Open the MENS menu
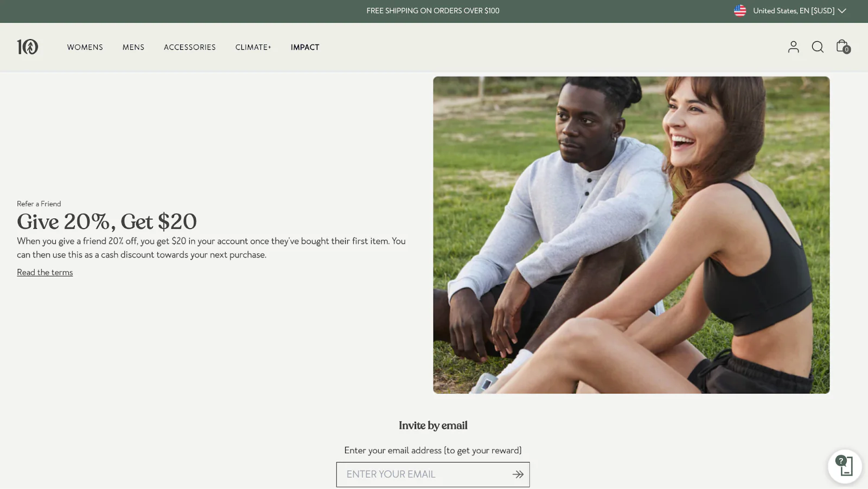868x489 pixels. tap(133, 47)
